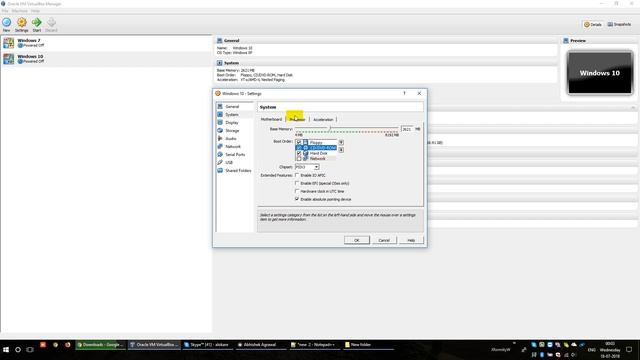This screenshot has width=640, height=360.
Task: Open the Shared Folders settings category
Action: (x=235, y=171)
